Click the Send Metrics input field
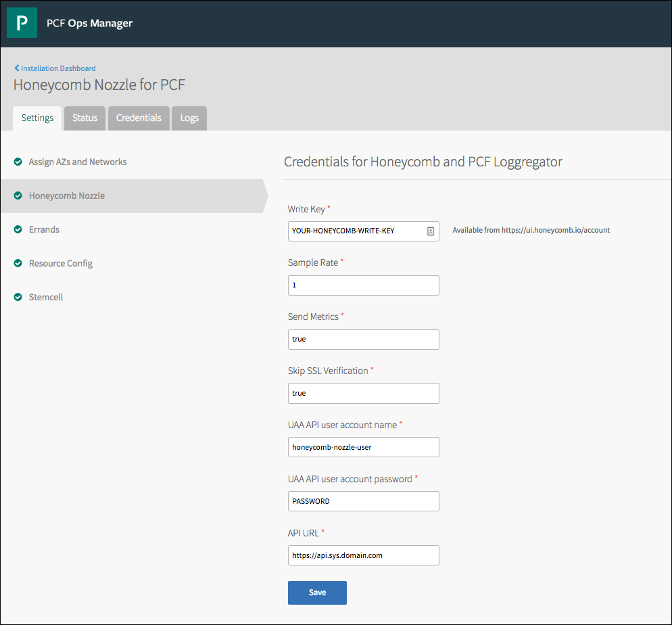Viewport: 672px width, 625px height. (364, 339)
